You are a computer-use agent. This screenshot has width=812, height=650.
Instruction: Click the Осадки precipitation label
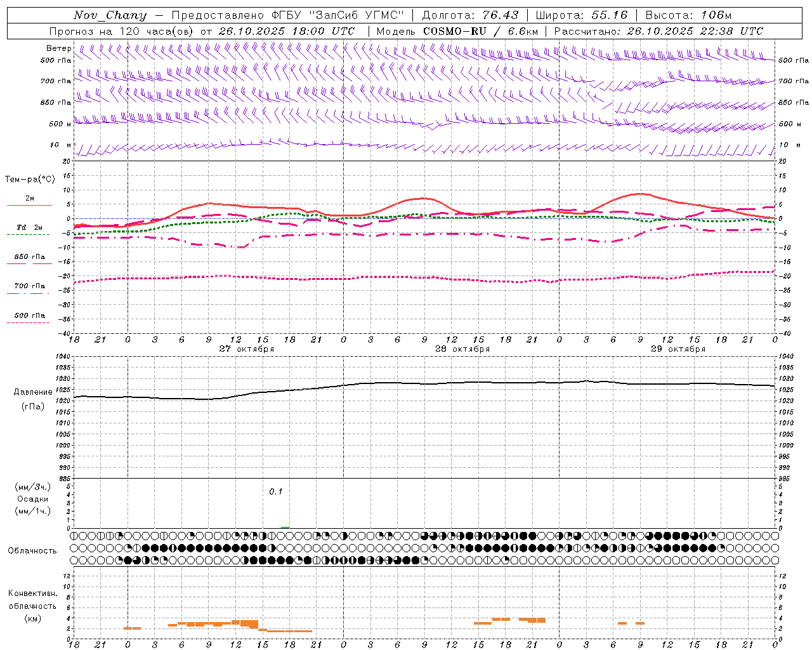point(32,499)
